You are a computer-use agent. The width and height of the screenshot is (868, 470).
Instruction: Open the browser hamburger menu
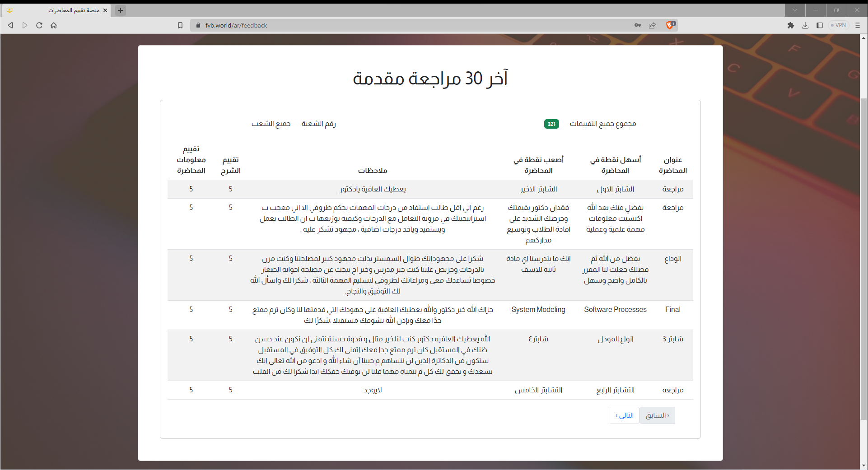point(858,25)
